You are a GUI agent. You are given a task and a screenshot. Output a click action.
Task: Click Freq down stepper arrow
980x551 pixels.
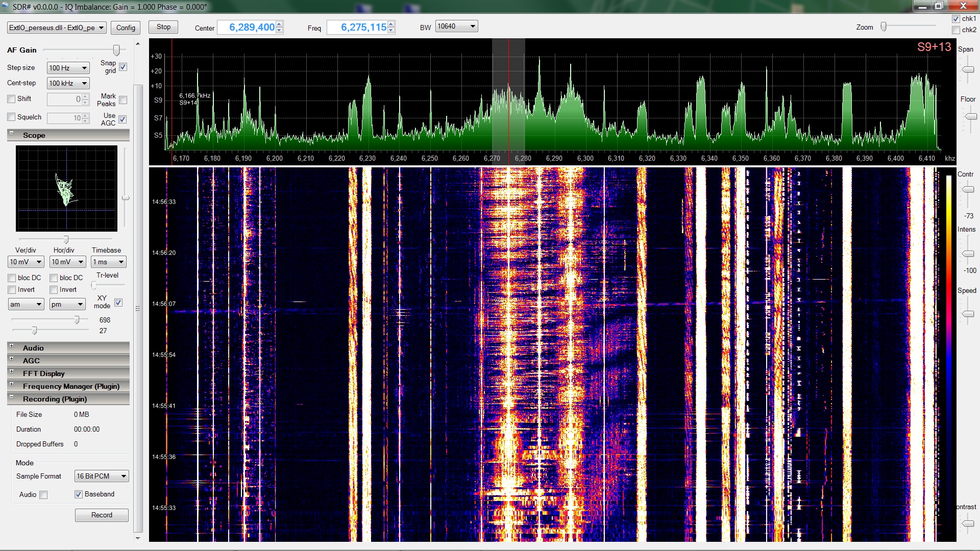(x=391, y=31)
